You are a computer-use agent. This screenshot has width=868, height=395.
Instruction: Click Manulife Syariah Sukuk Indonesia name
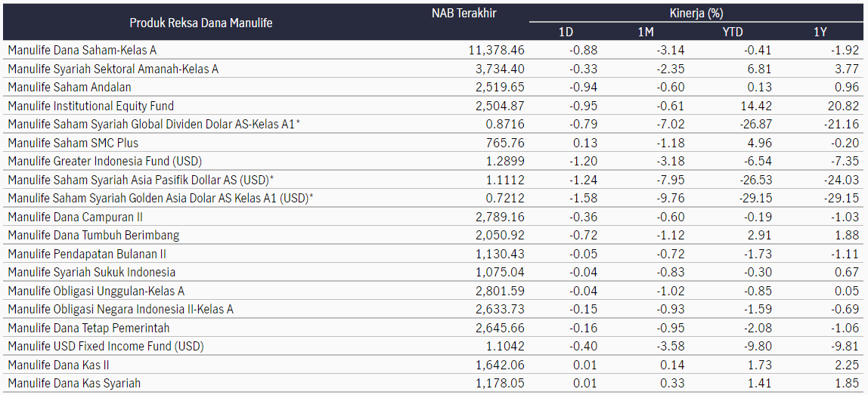tap(92, 272)
